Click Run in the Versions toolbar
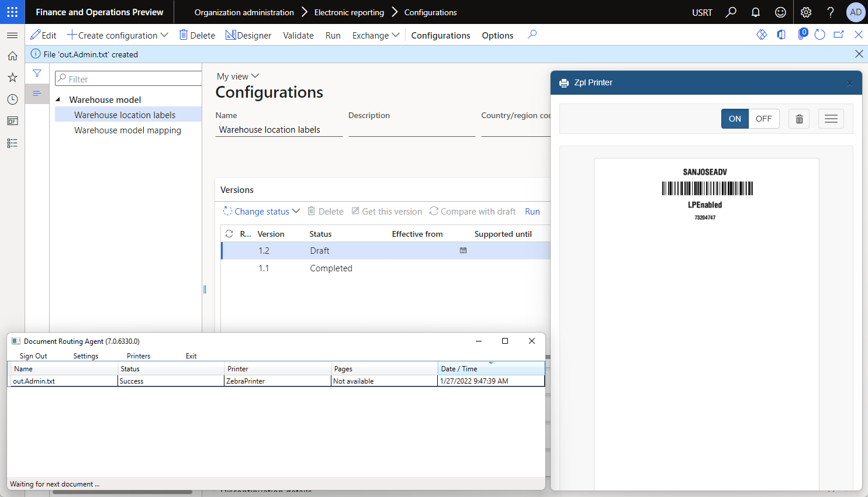Viewport: 868px width, 497px height. [532, 211]
